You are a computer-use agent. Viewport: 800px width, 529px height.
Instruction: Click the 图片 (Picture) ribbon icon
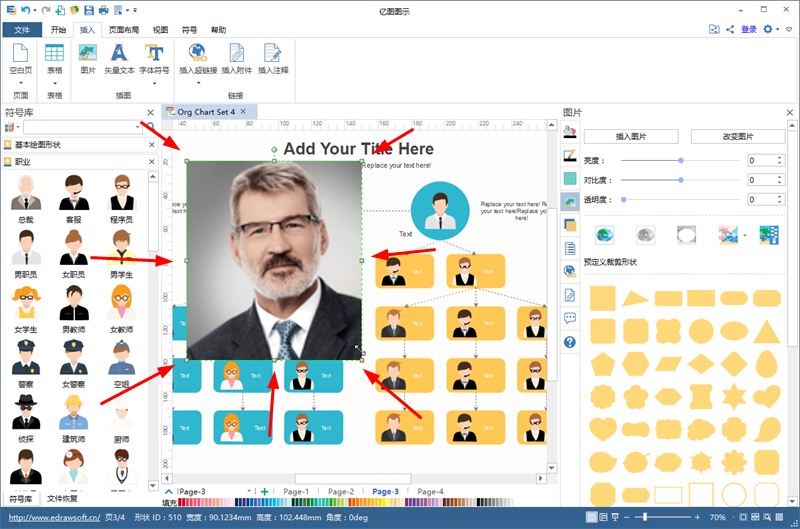point(88,58)
